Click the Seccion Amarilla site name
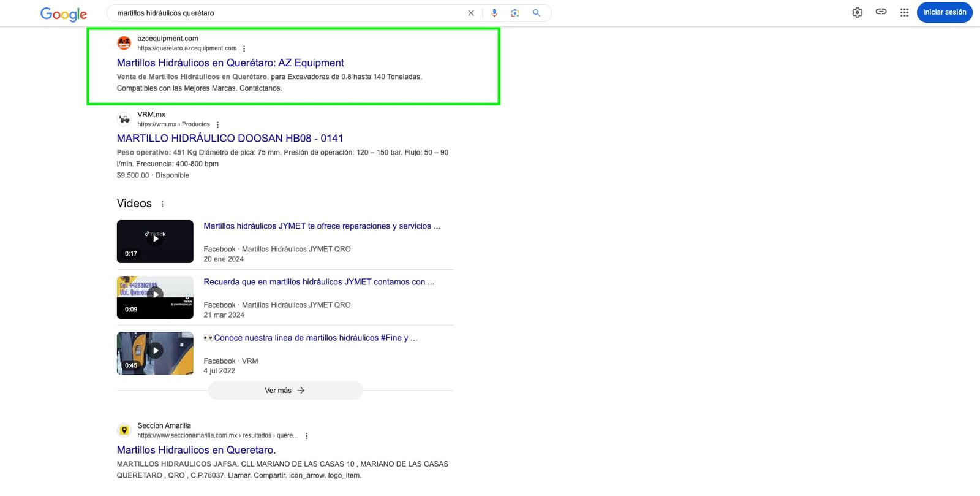The height and width of the screenshot is (496, 980). tap(164, 425)
